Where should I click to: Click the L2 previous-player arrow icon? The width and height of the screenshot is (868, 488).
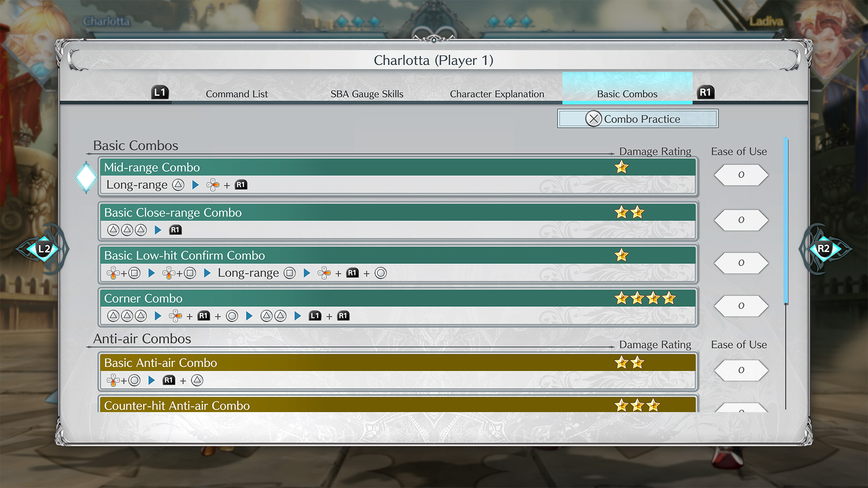(43, 249)
